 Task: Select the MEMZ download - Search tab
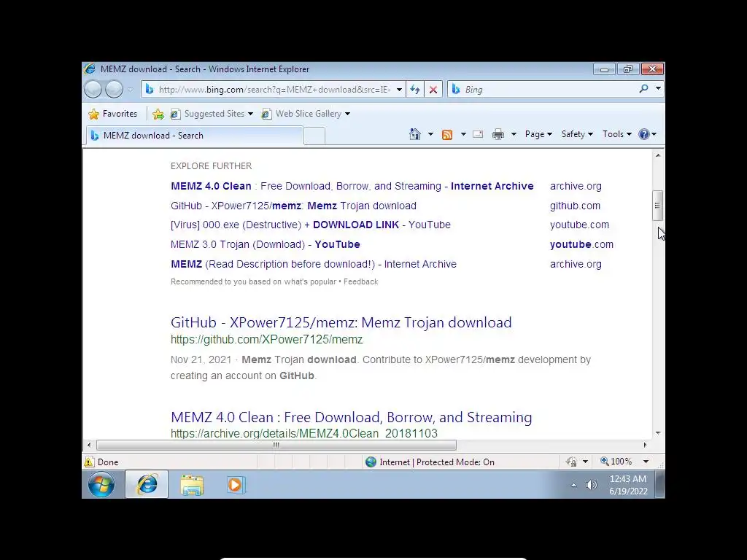click(194, 135)
